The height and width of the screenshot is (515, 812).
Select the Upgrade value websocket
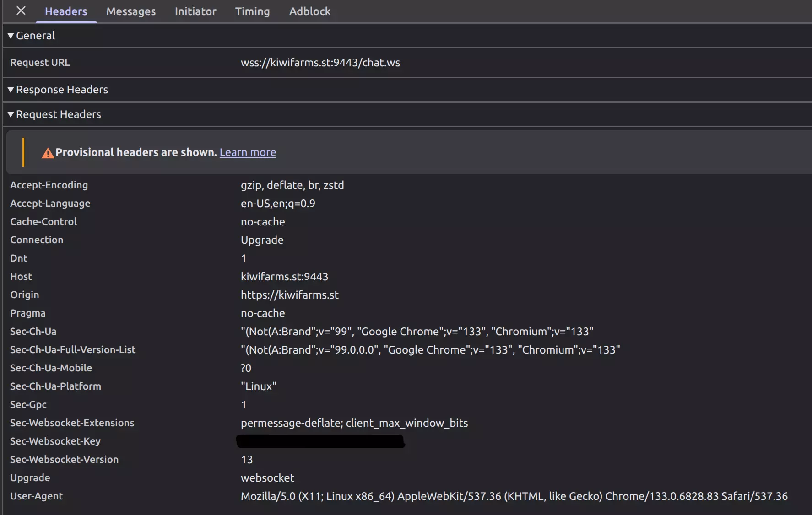point(268,478)
